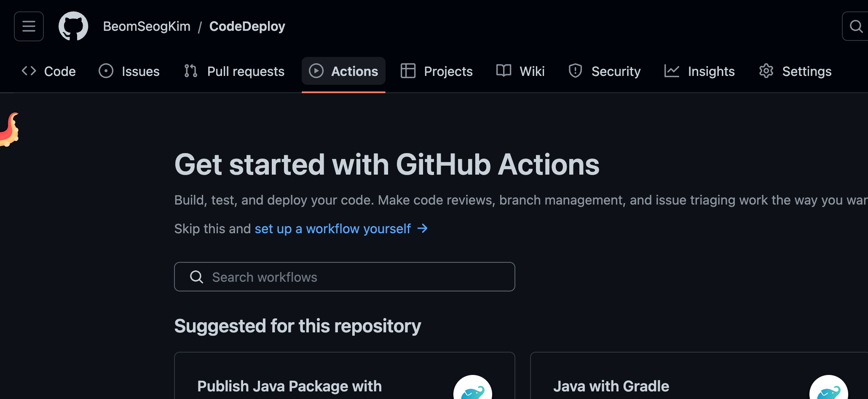This screenshot has width=868, height=399.
Task: Click the Actions play icon
Action: (316, 71)
